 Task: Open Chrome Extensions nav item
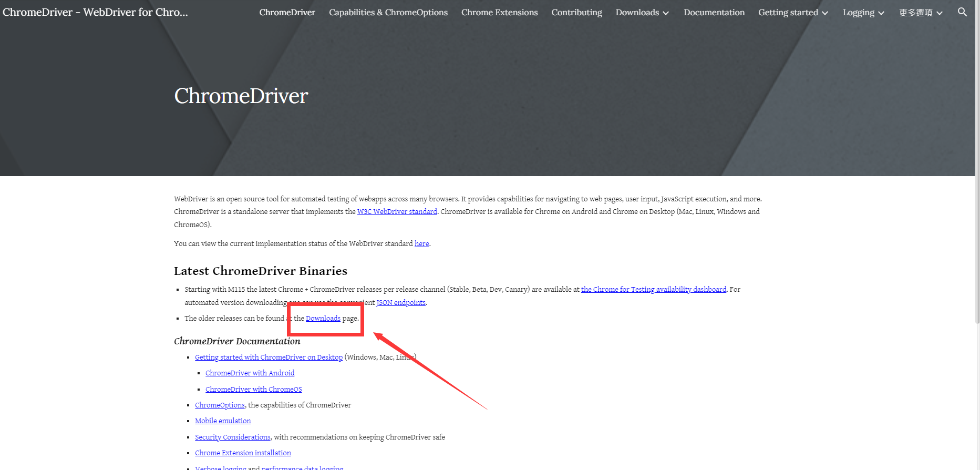point(500,12)
